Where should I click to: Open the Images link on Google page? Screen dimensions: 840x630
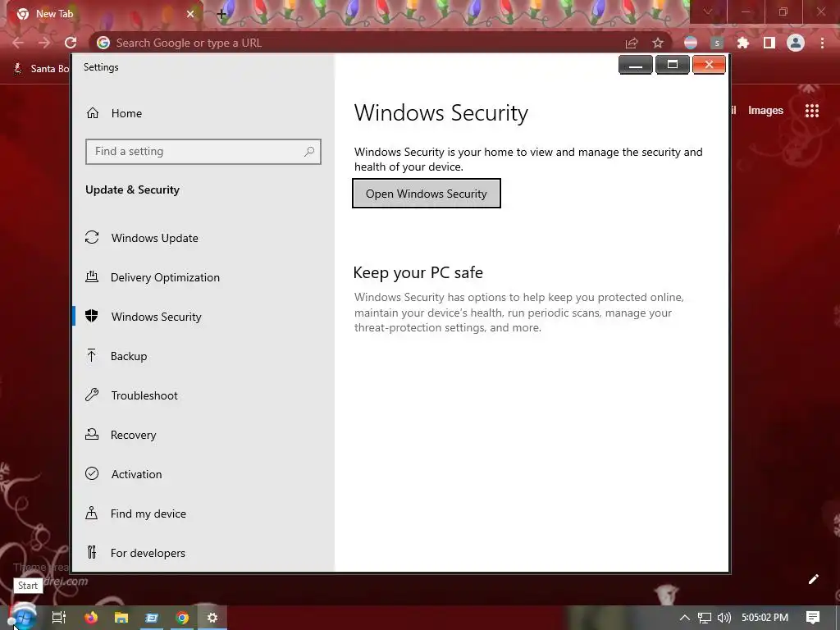coord(765,111)
